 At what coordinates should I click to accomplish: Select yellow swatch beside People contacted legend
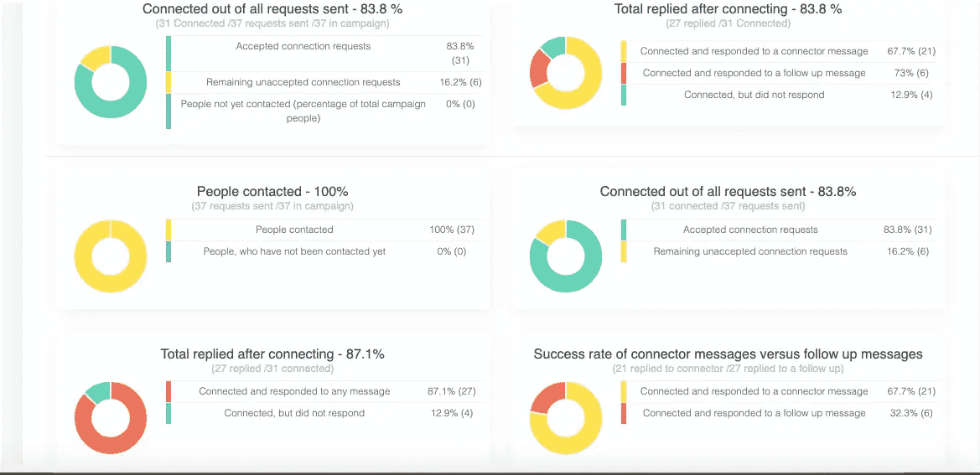pos(169,230)
